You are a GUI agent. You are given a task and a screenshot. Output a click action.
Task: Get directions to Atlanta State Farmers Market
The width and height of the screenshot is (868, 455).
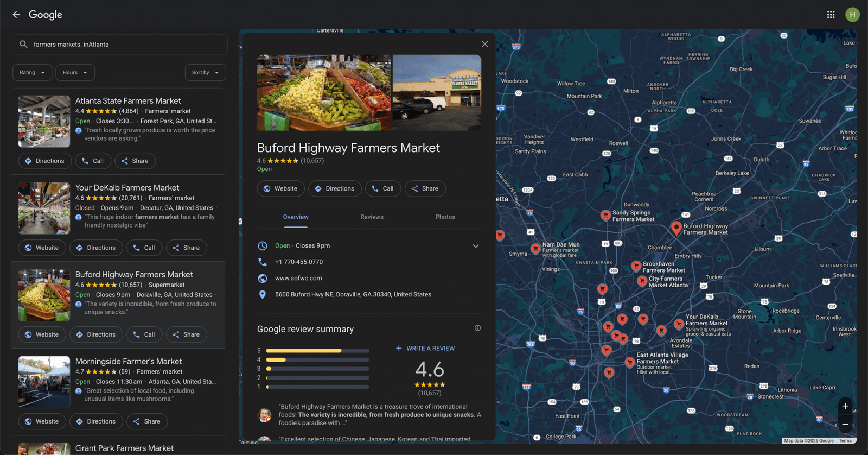(44, 161)
